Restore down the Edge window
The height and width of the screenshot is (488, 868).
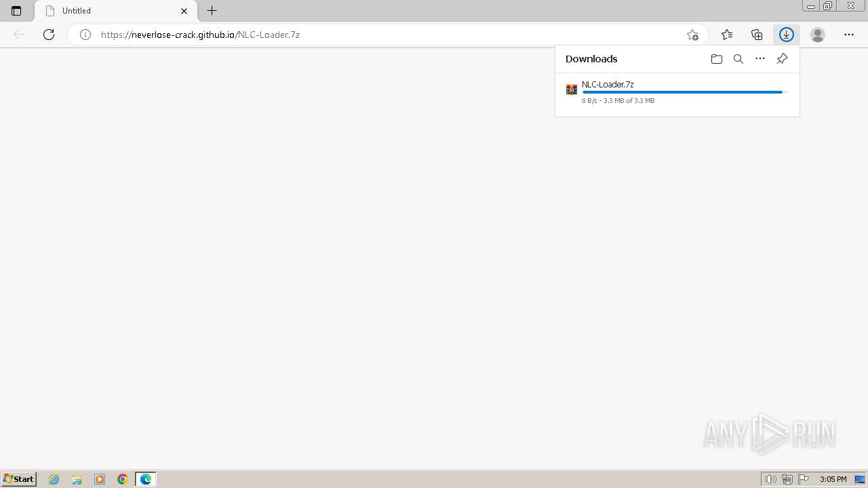[828, 6]
